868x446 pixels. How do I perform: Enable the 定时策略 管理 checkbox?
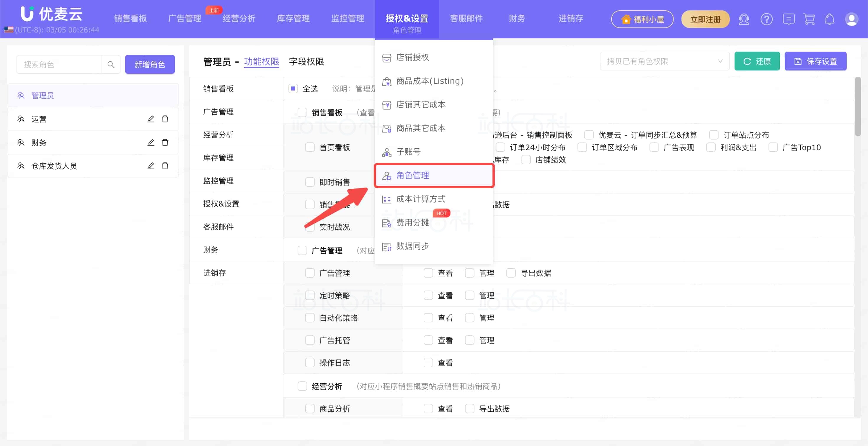[469, 295]
